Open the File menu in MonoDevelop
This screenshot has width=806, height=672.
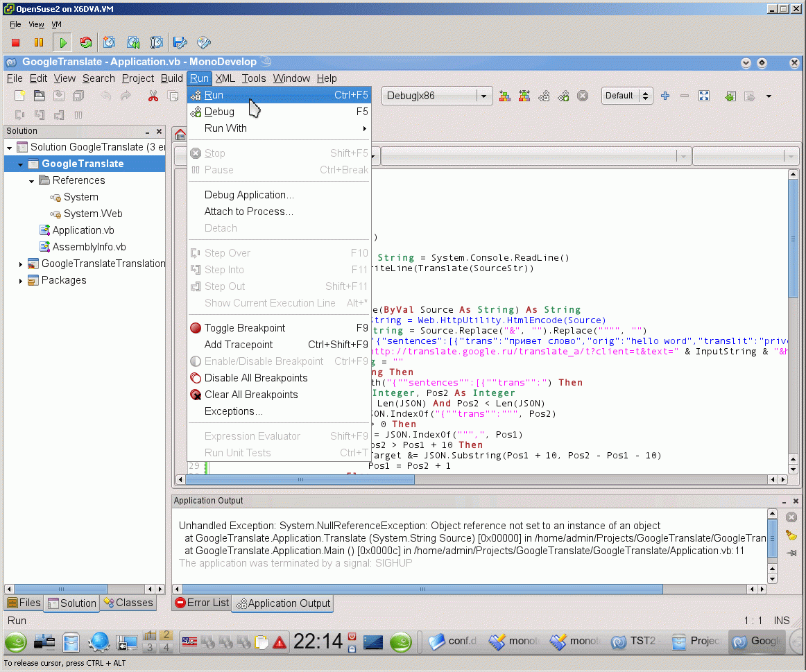click(x=15, y=78)
